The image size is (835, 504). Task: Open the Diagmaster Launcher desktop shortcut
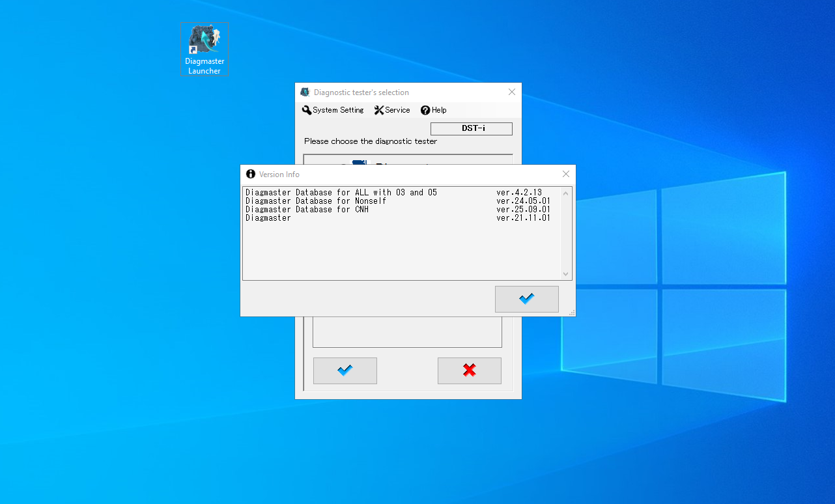(205, 49)
